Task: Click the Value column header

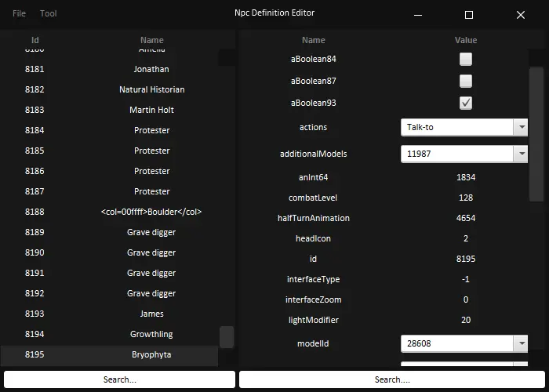Action: tap(465, 40)
